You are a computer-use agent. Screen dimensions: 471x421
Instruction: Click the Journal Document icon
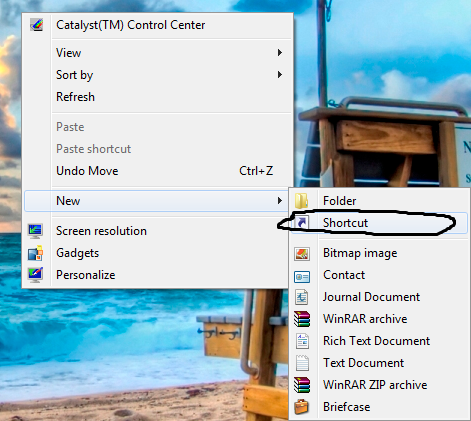point(302,297)
